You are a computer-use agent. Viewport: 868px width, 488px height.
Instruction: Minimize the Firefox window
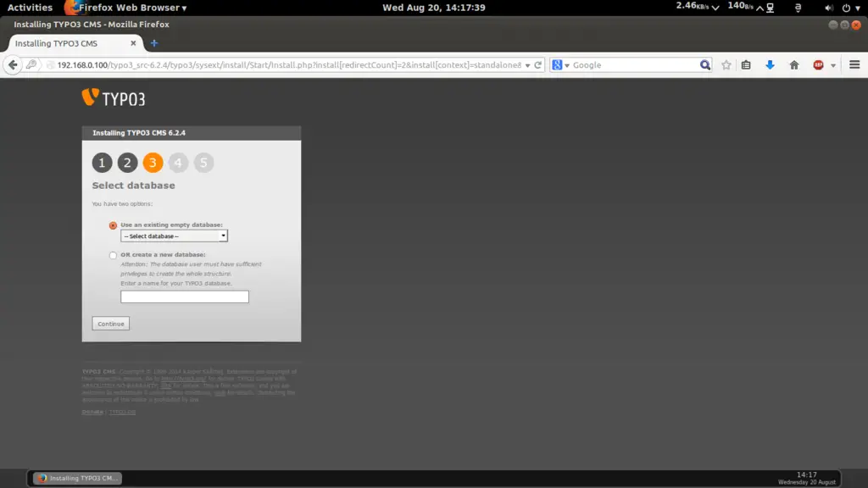pos(832,25)
